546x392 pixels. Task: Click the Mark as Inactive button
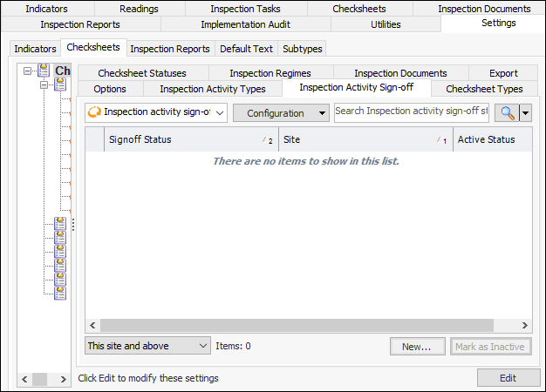490,347
